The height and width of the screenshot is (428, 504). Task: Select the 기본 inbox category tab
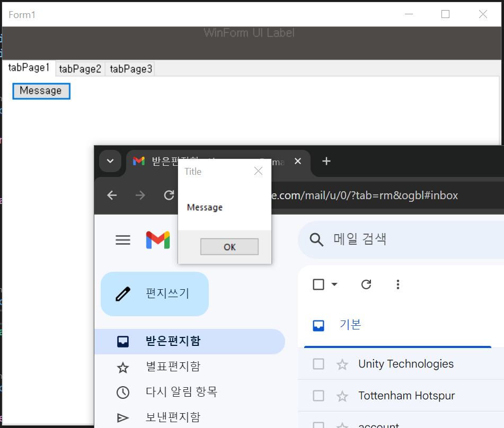397,325
